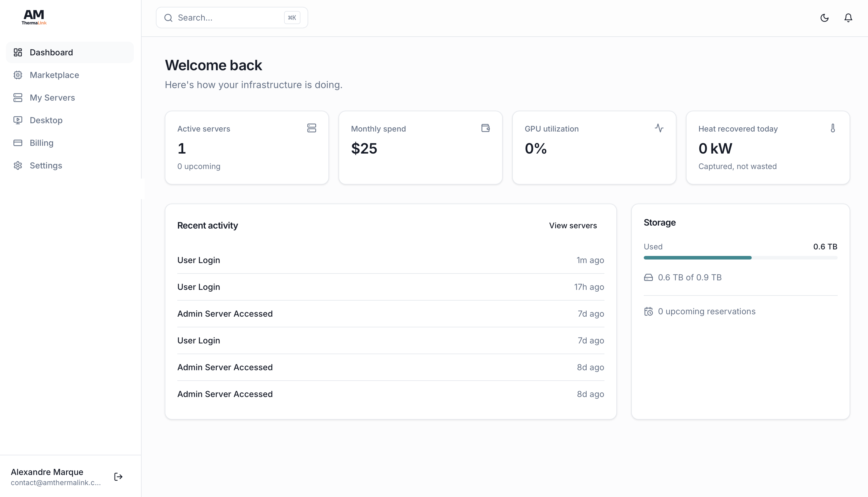868x497 pixels.
Task: Click the Dashboard grid icon in sidebar
Action: pos(18,52)
